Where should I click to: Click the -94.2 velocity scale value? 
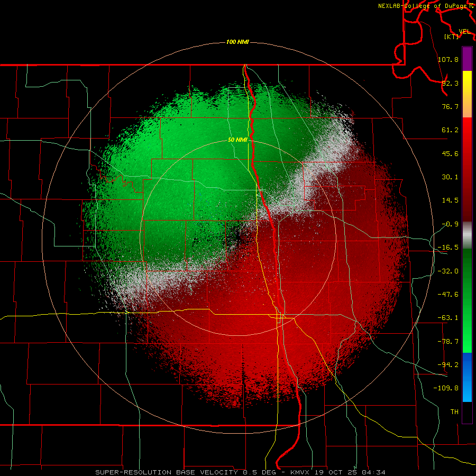448,365
